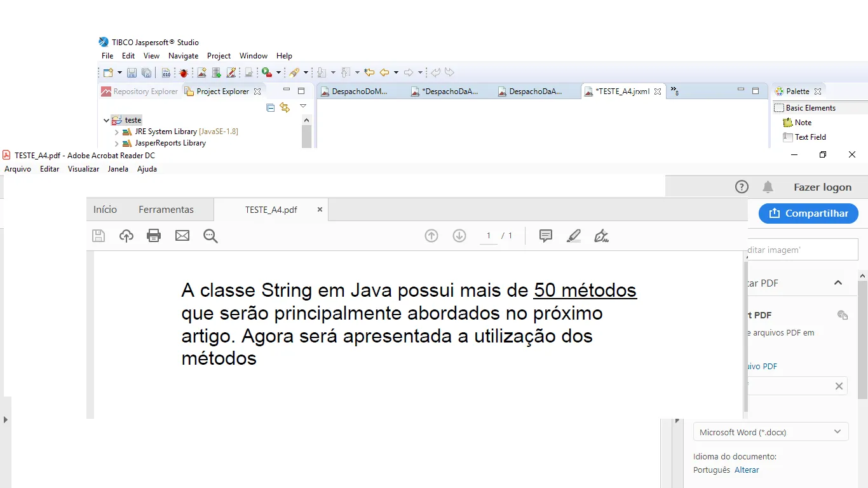Viewport: 868px width, 488px height.
Task: Open the Ferramentas tab in Acrobat
Action: click(x=166, y=210)
